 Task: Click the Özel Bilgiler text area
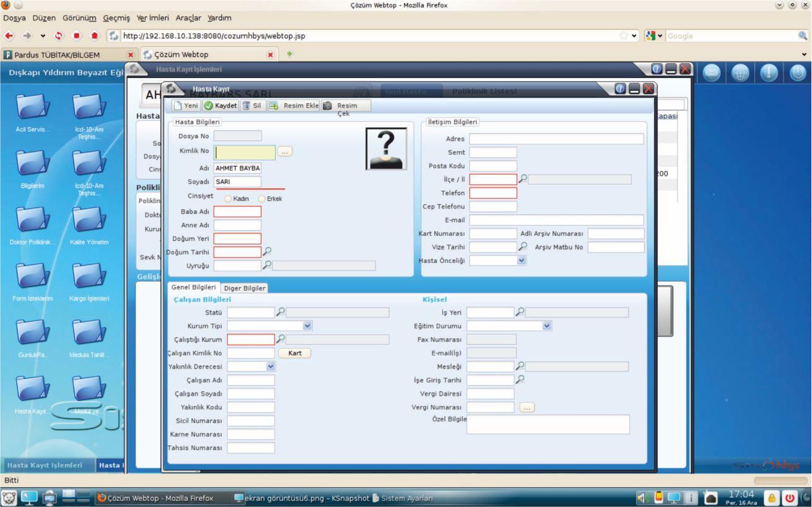coord(548,424)
